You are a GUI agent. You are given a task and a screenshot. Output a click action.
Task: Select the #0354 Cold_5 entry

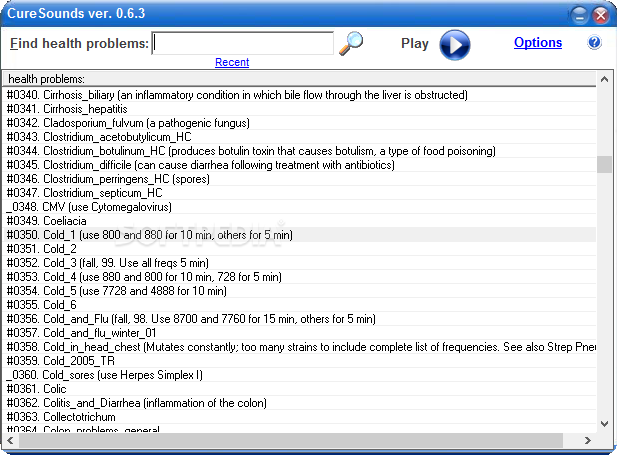point(300,291)
